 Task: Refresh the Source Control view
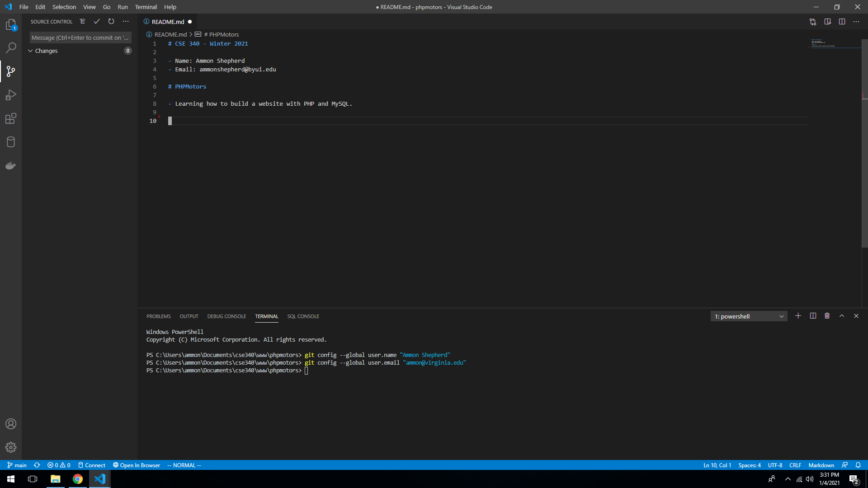[x=111, y=21]
